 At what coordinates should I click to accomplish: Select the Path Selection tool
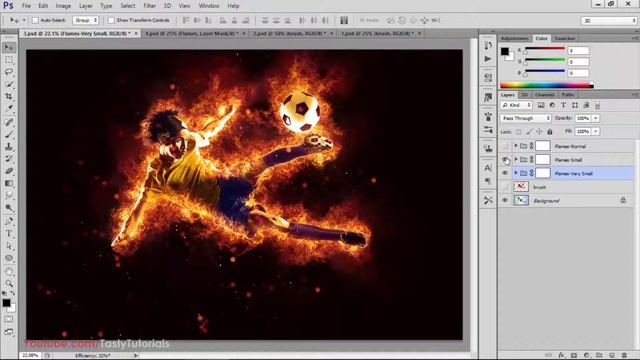tap(9, 246)
